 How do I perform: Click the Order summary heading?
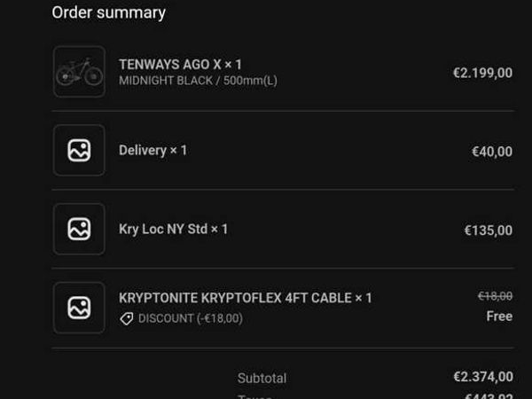click(x=108, y=12)
